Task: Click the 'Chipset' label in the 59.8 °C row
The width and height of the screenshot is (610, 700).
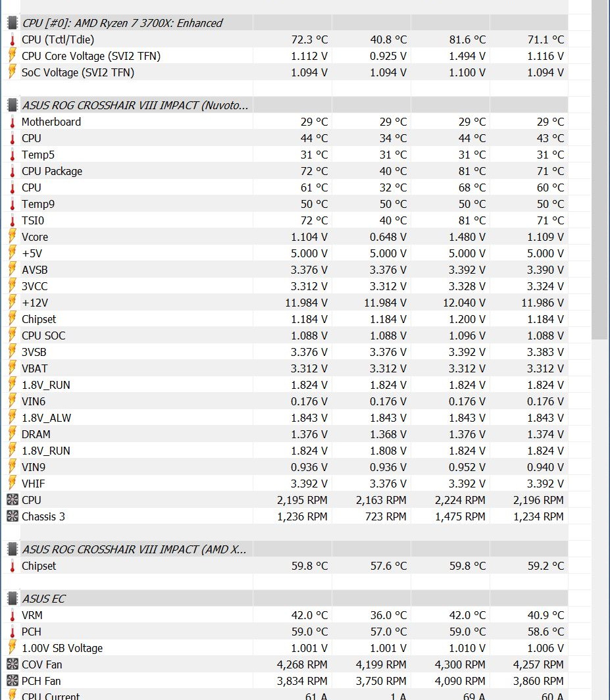Action: pos(39,566)
